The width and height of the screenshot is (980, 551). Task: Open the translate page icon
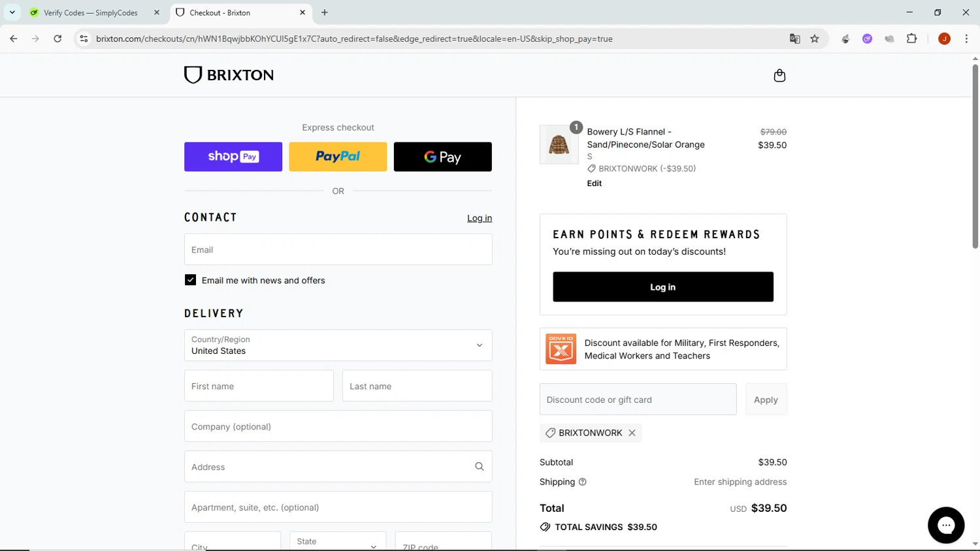coord(794,39)
